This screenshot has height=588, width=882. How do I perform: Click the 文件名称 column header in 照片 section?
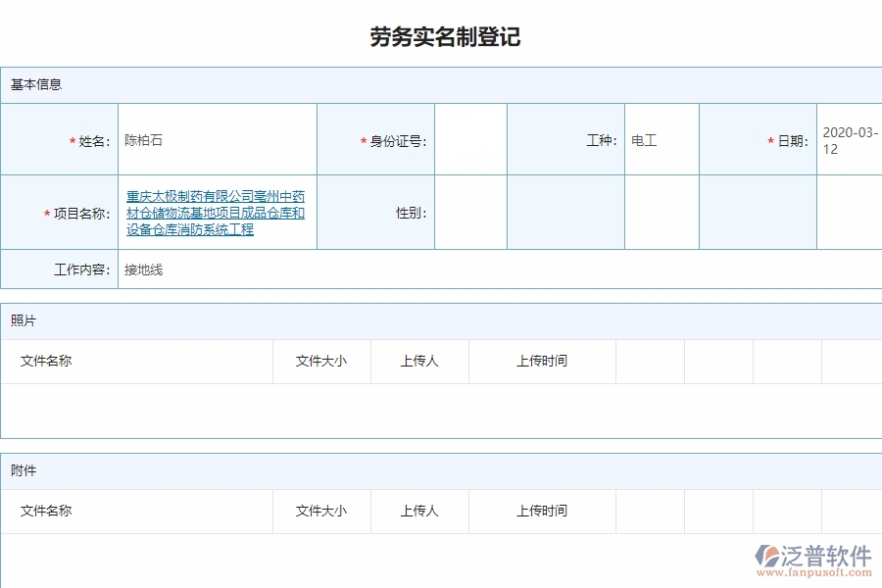pyautogui.click(x=44, y=361)
